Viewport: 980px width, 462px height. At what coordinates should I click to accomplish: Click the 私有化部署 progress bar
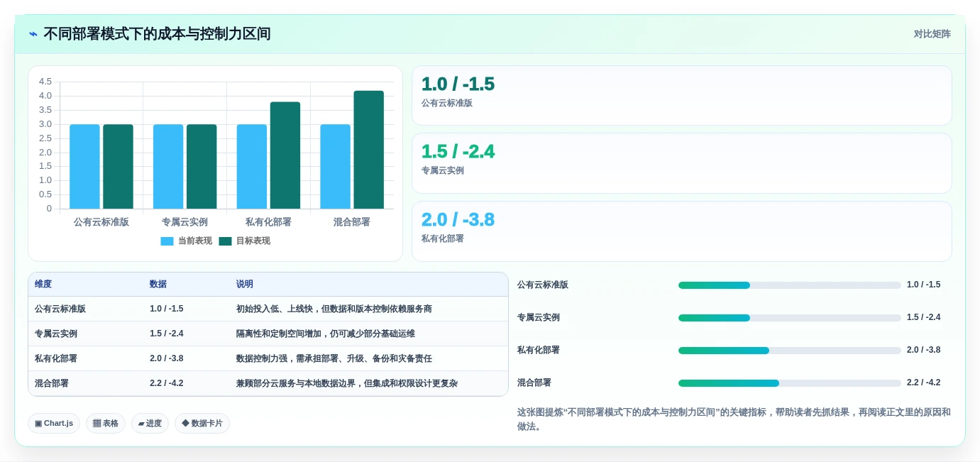789,351
